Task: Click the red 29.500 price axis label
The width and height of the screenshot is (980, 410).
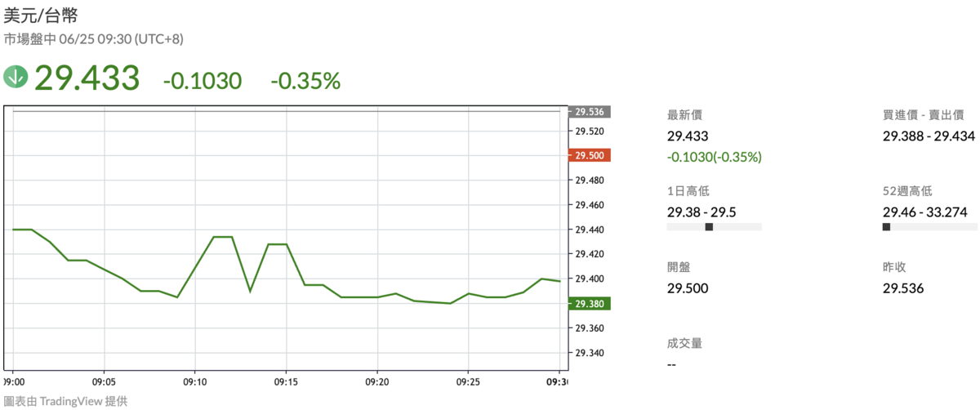Action: pos(590,155)
